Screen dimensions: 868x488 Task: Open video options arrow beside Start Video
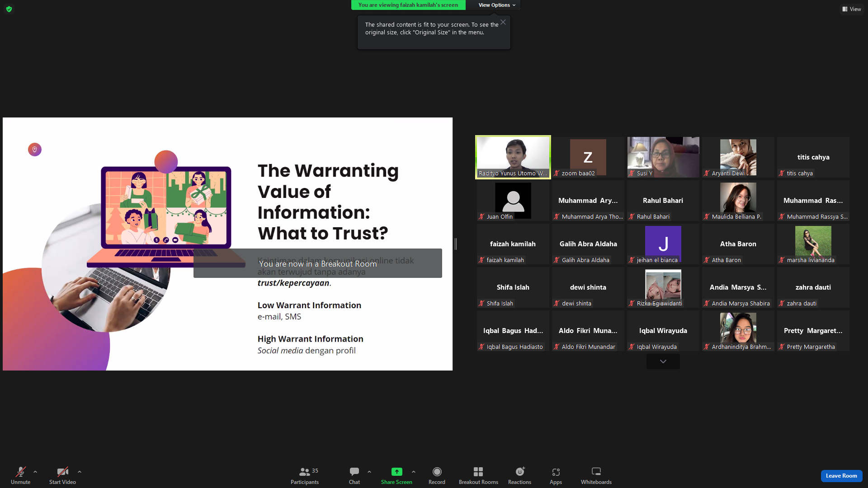(x=80, y=472)
